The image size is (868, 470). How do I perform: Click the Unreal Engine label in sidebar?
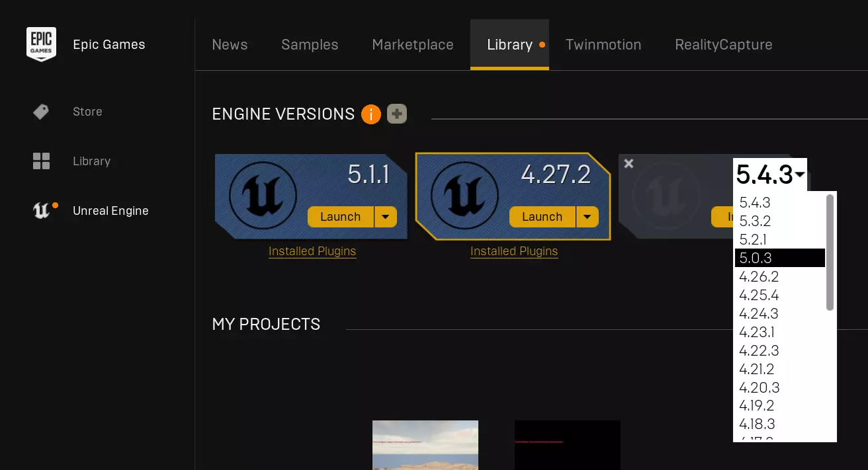click(x=110, y=211)
